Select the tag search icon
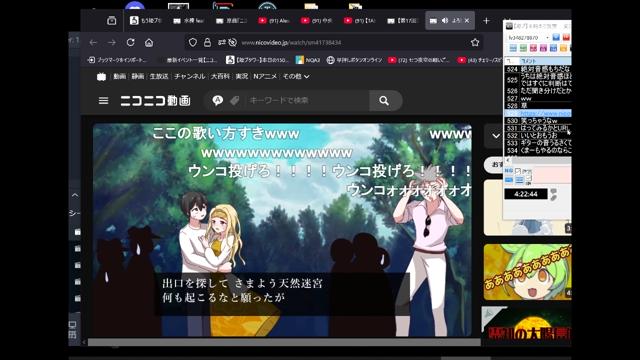The height and width of the screenshot is (360, 640). coord(234,100)
